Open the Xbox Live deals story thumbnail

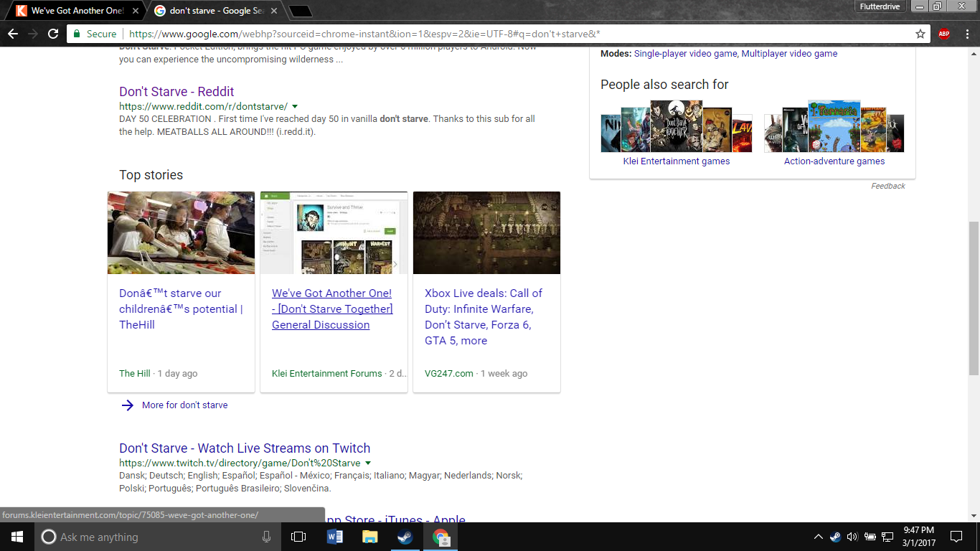pyautogui.click(x=486, y=232)
